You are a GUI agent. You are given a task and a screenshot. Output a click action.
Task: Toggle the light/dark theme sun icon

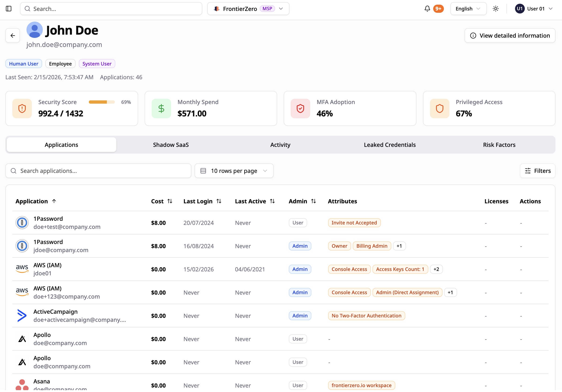[496, 9]
